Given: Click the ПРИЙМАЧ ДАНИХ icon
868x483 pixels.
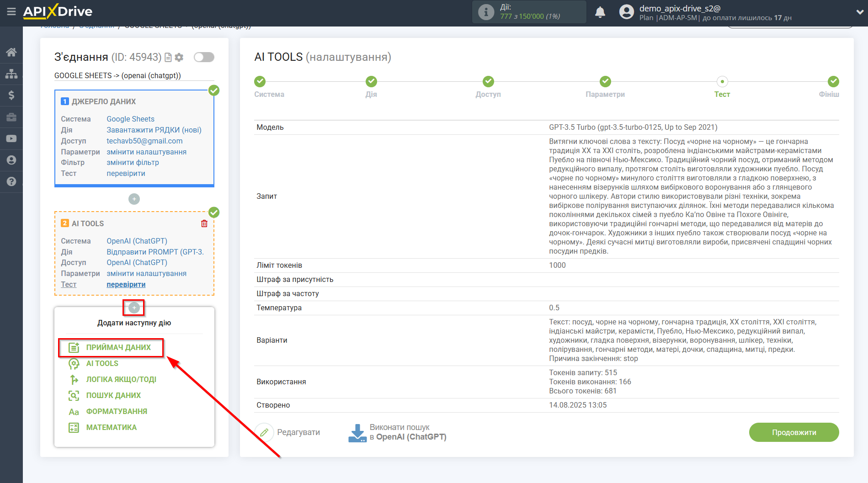Looking at the screenshot, I should tap(74, 348).
